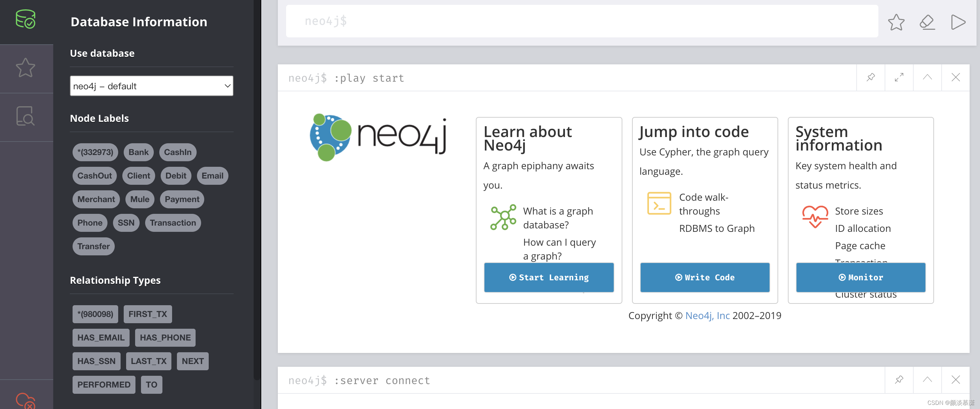Screen dimensions: 980x409
Task: Select the HAS_EMAIL relationship type
Action: coord(101,337)
